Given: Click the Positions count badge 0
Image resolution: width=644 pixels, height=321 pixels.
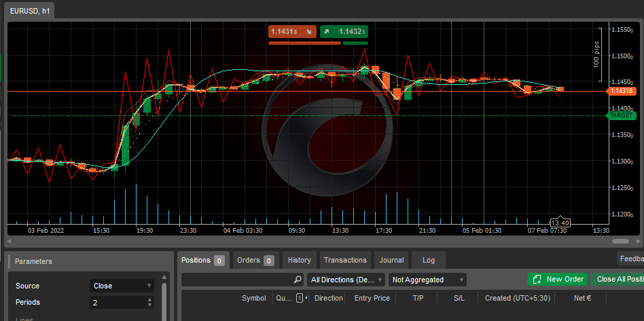Looking at the screenshot, I should 219,261.
